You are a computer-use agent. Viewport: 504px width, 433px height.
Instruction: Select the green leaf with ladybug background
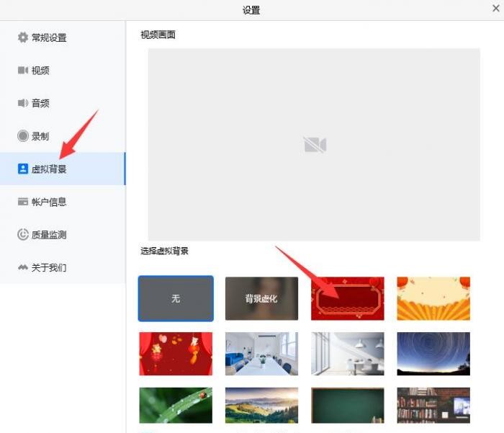[x=176, y=406]
